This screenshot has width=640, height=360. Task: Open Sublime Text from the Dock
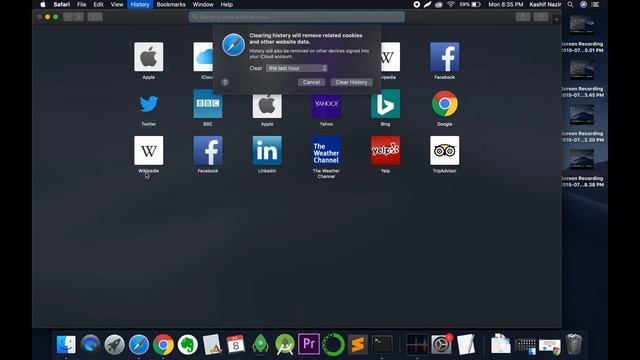point(358,344)
